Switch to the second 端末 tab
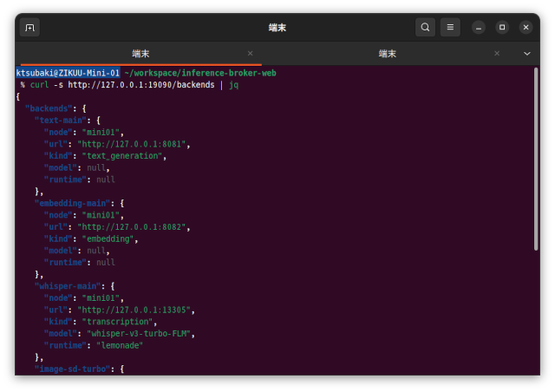The width and height of the screenshot is (555, 392). click(388, 54)
